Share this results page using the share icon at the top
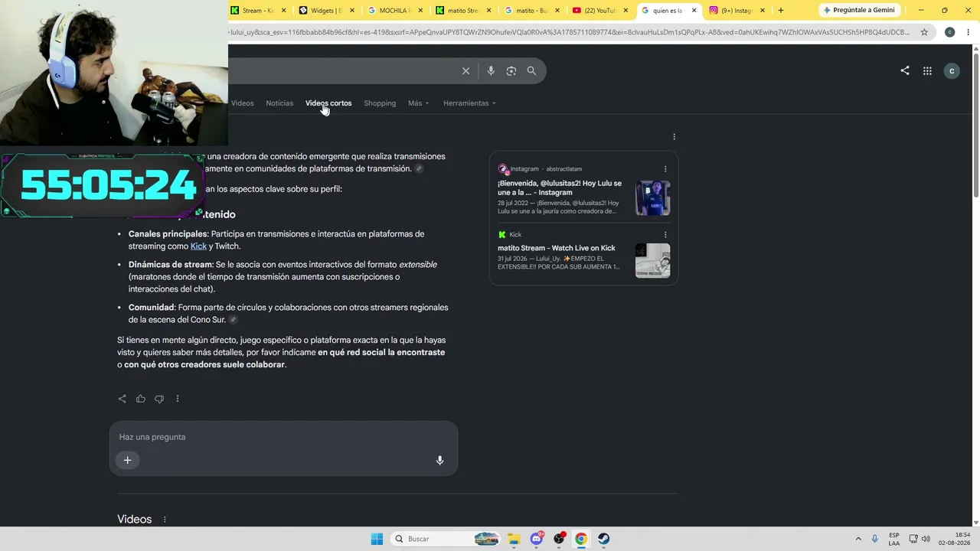The height and width of the screenshot is (551, 980). [x=905, y=70]
